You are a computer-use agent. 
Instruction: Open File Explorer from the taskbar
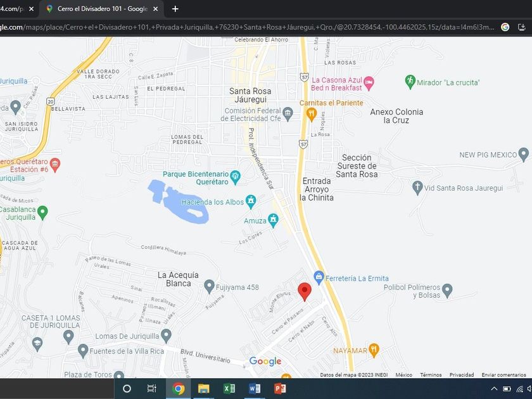point(203,388)
